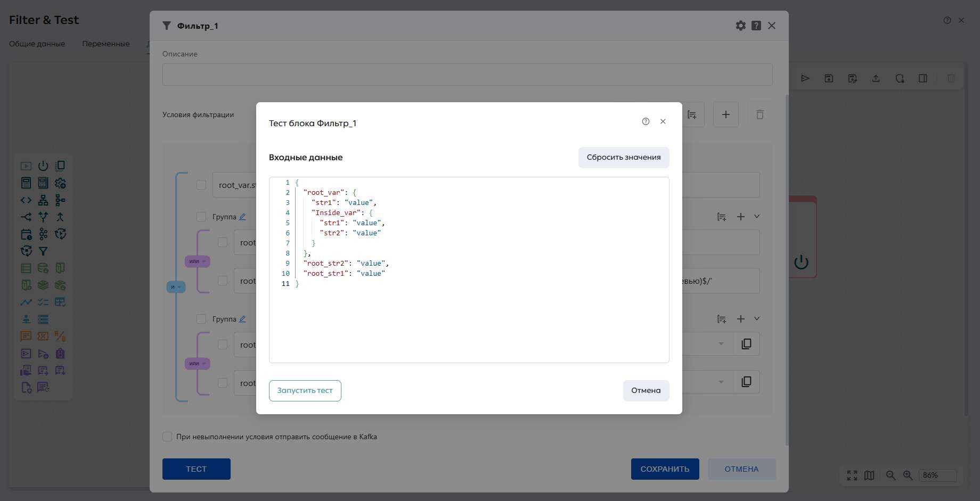Tick the checkbox of the first Группа
The width and height of the screenshot is (980, 501).
[201, 217]
